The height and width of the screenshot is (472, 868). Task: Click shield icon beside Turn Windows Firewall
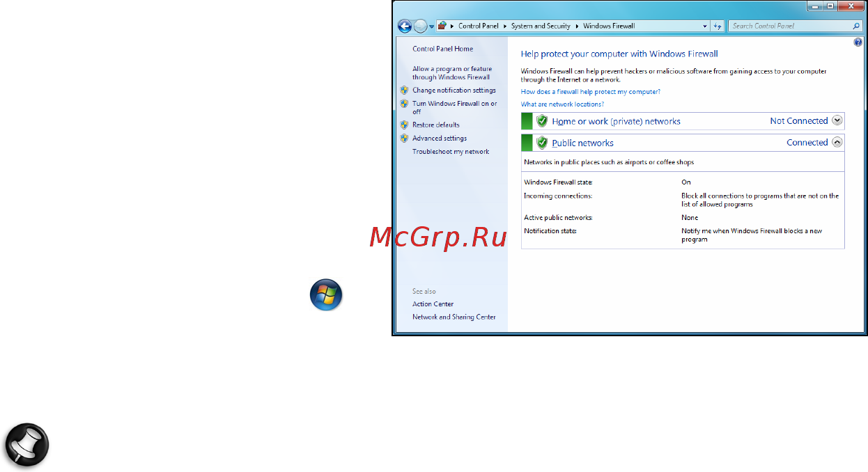coord(404,104)
